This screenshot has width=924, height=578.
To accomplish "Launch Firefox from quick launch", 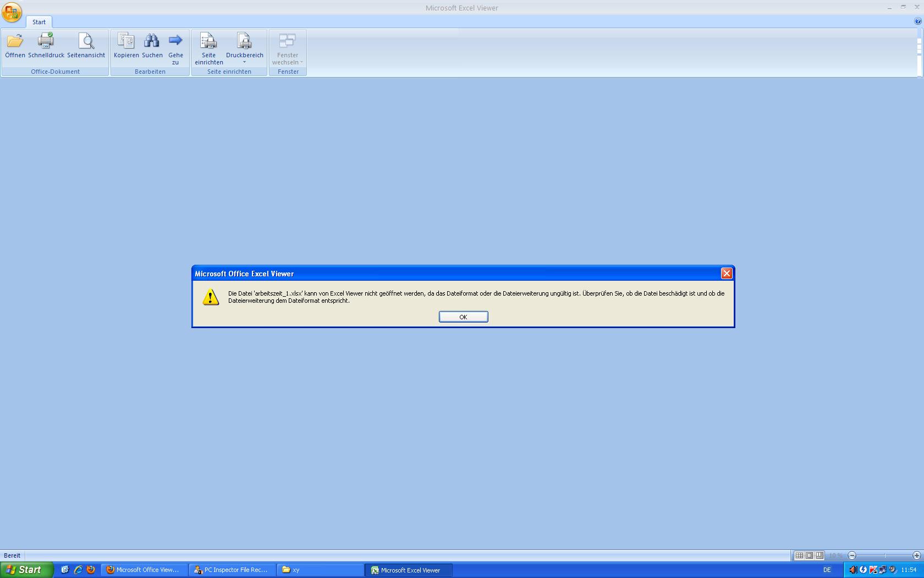I will tap(91, 570).
